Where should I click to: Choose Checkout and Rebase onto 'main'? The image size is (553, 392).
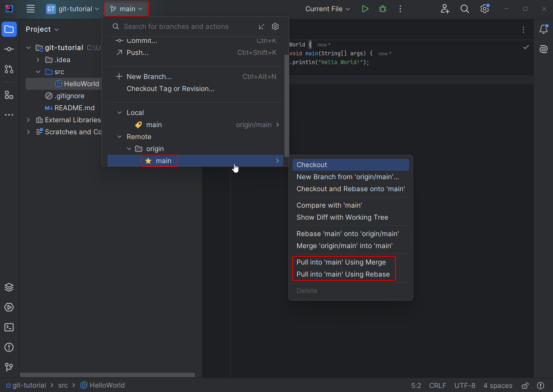pos(351,189)
